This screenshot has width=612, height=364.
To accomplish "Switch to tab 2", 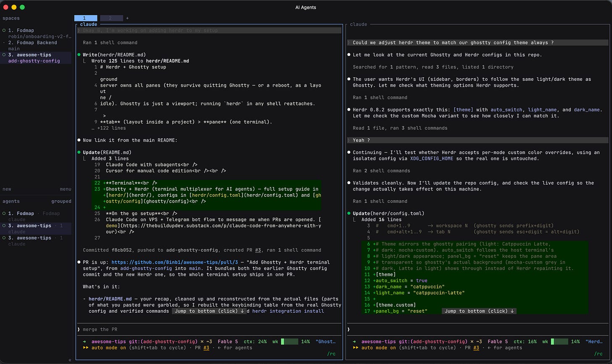I will pyautogui.click(x=111, y=18).
